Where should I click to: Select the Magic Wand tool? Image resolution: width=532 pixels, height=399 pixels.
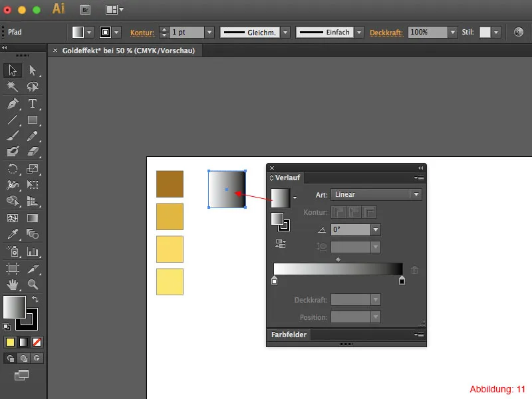click(x=13, y=86)
